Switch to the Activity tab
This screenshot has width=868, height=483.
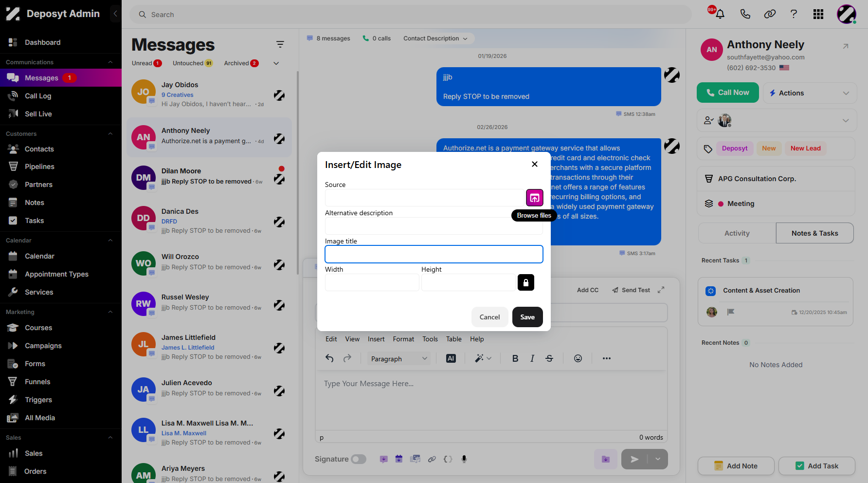737,233
